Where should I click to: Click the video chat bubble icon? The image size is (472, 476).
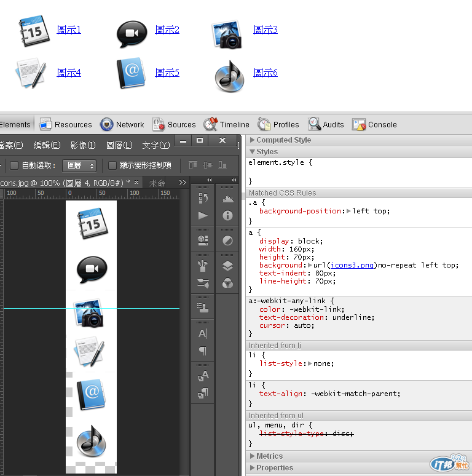132,33
